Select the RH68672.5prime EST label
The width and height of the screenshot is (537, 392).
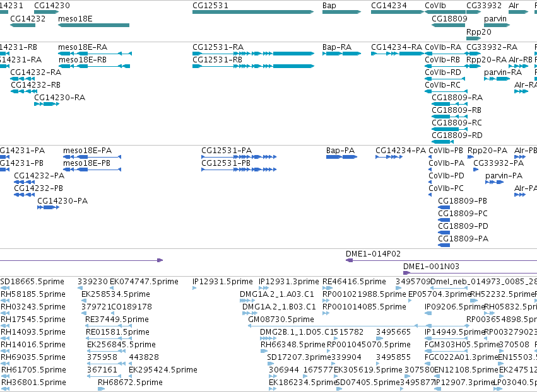[x=130, y=383]
